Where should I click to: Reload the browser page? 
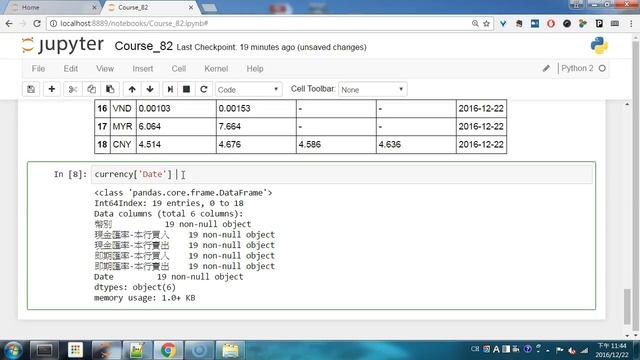coord(37,24)
